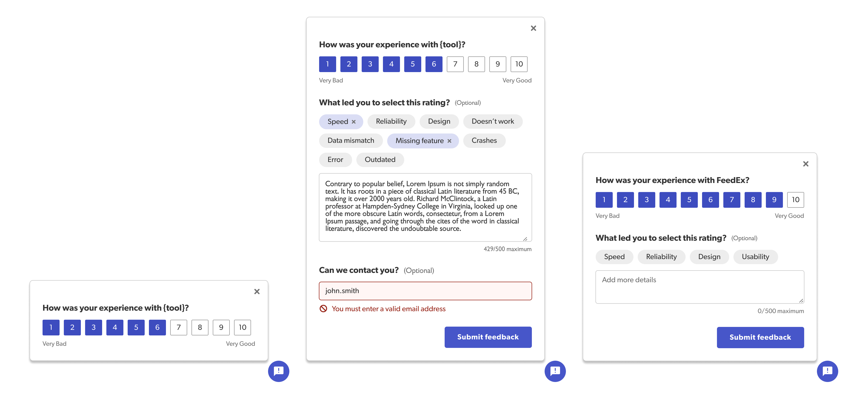Remove the Missing feature tag via its x
This screenshot has width=868, height=399.
pyautogui.click(x=449, y=141)
